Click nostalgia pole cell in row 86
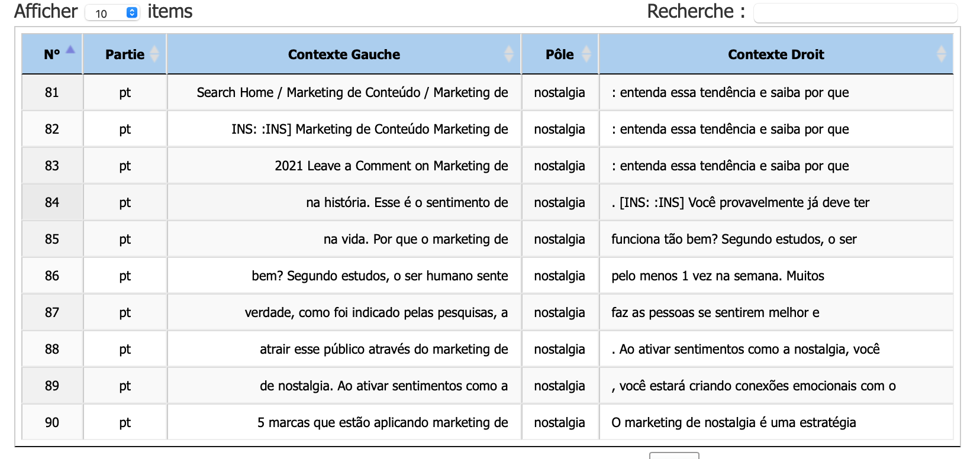Viewport: 980px width, 459px height. click(559, 276)
